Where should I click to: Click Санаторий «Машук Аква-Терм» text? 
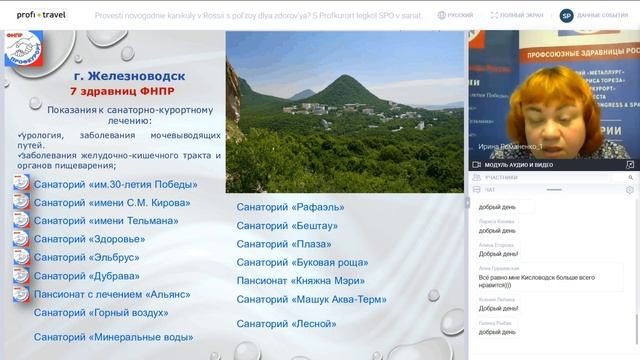coord(311,300)
